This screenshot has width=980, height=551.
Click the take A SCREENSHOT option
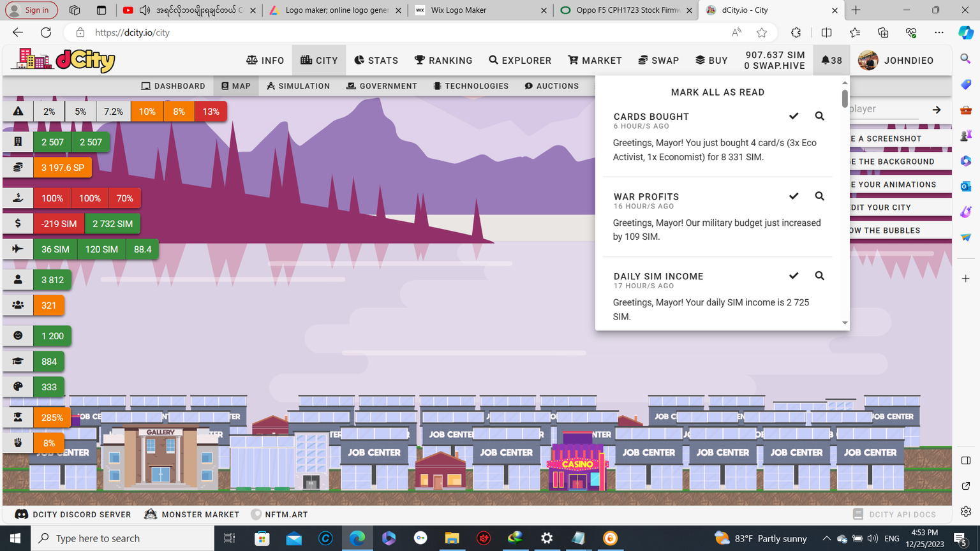point(900,138)
